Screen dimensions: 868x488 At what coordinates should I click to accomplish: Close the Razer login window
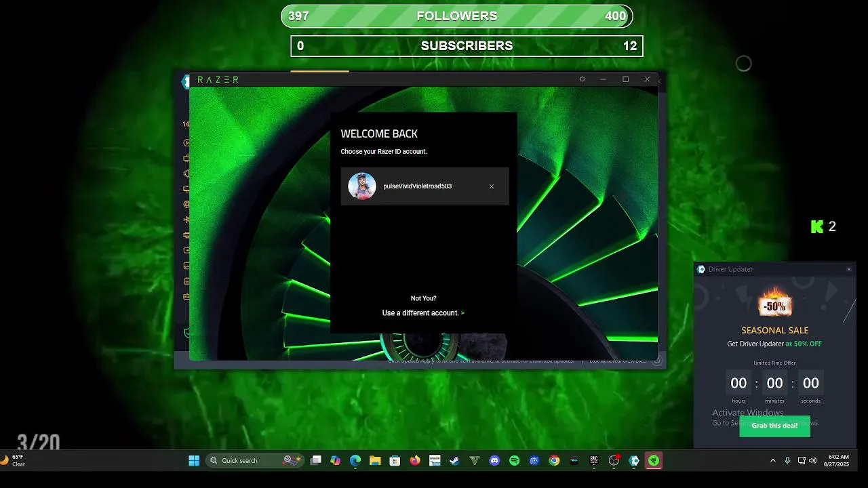[x=647, y=79]
